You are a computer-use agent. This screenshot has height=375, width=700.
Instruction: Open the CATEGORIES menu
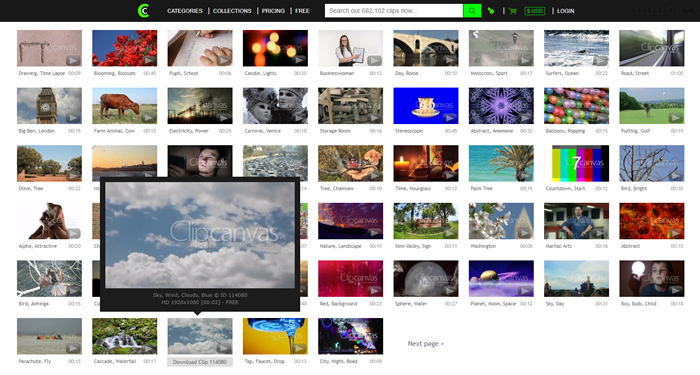pos(185,11)
